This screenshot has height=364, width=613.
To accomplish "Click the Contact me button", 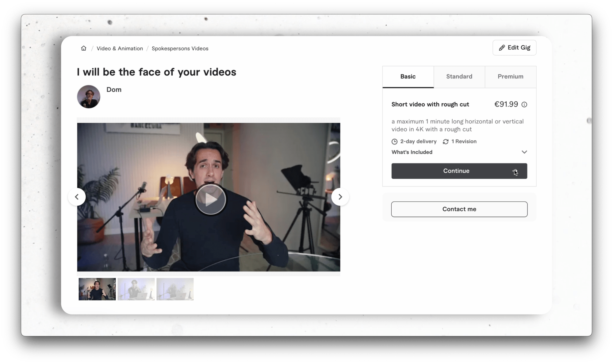I will (459, 209).
